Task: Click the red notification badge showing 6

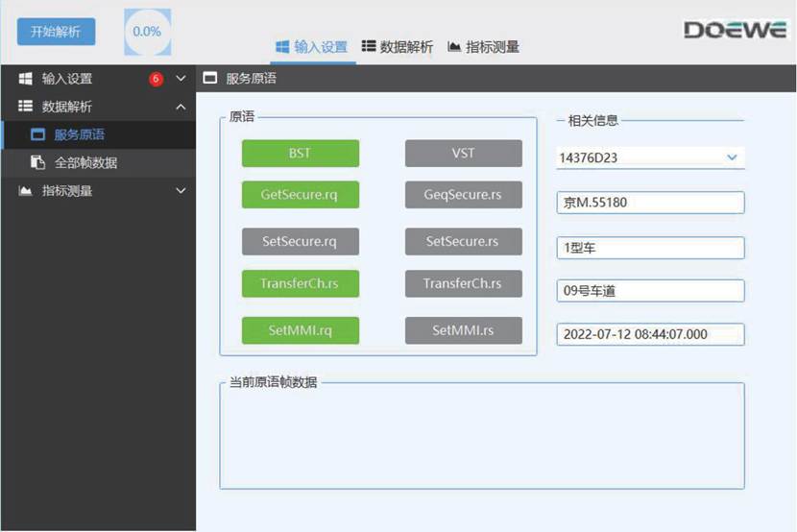Action: [x=156, y=79]
